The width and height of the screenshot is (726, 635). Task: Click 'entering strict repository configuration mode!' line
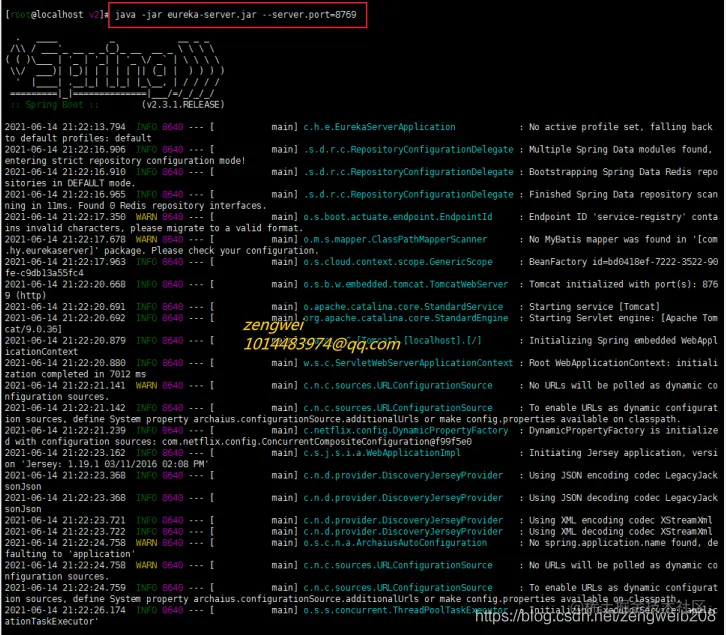click(125, 161)
